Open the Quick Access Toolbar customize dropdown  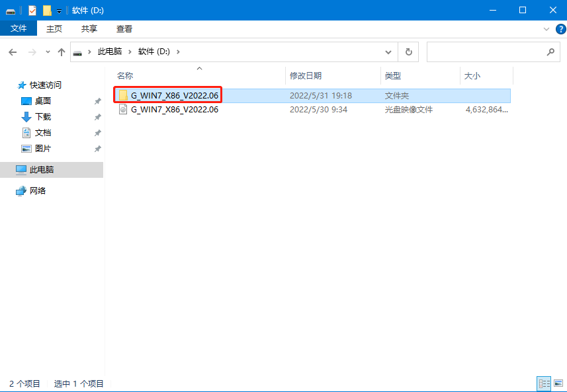pos(58,10)
